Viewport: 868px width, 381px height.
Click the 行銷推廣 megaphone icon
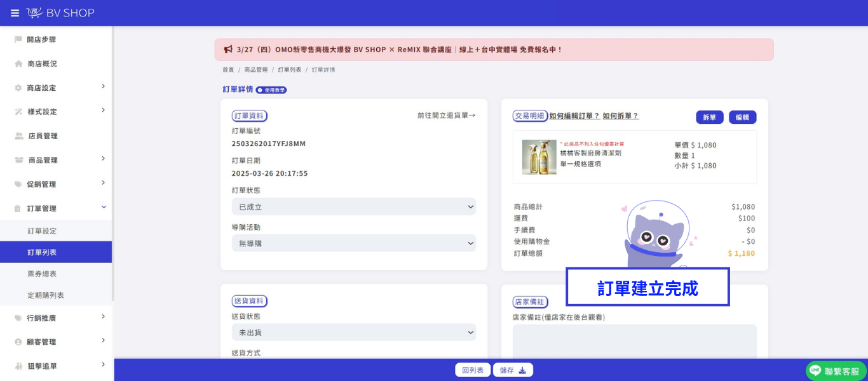click(x=18, y=317)
